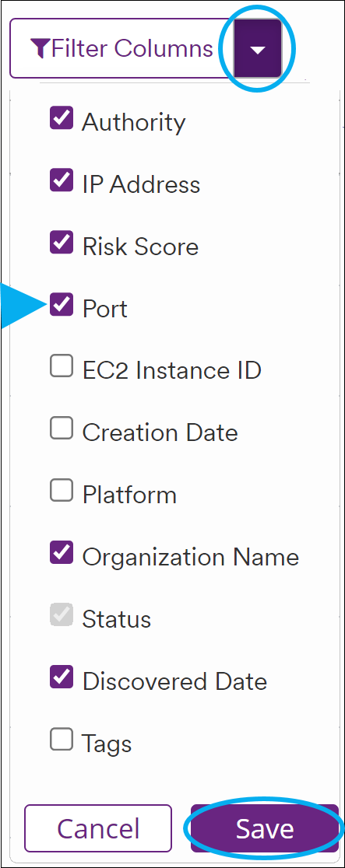
Task: Click the Filter Columns button
Action: [x=122, y=49]
